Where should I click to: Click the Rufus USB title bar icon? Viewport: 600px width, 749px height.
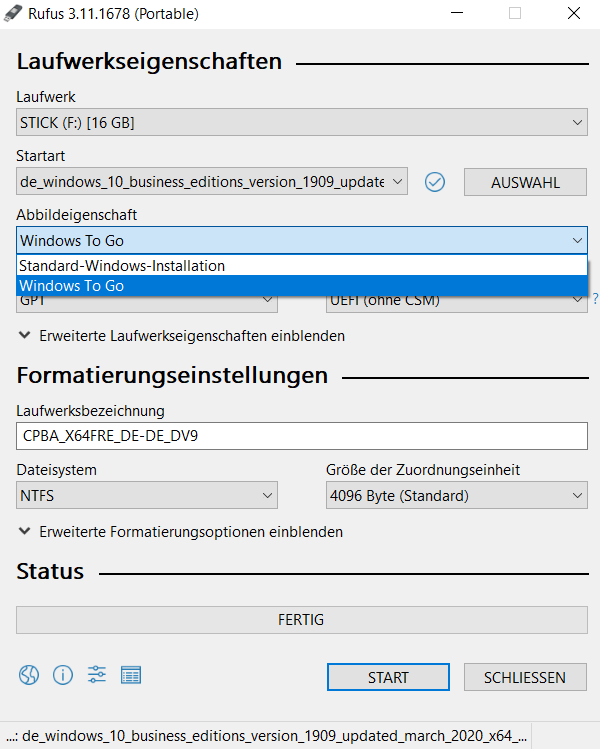click(13, 13)
